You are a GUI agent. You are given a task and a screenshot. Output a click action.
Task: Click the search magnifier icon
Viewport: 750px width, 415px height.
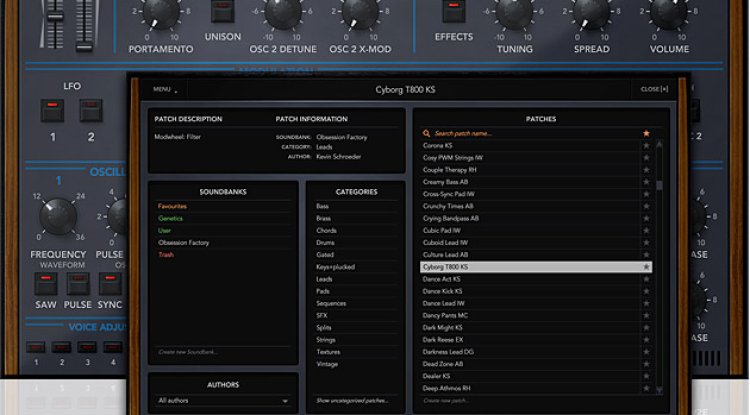pyautogui.click(x=426, y=133)
